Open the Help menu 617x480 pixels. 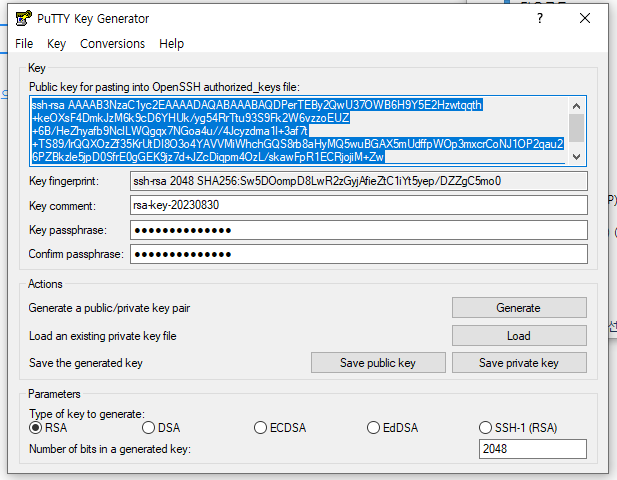[x=172, y=44]
